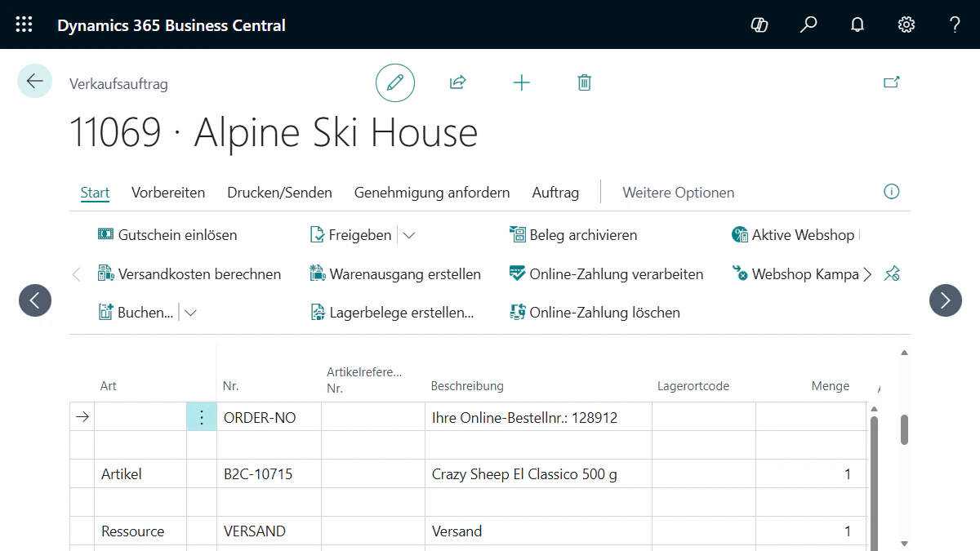Open the Vorbereiten tab

pos(168,193)
